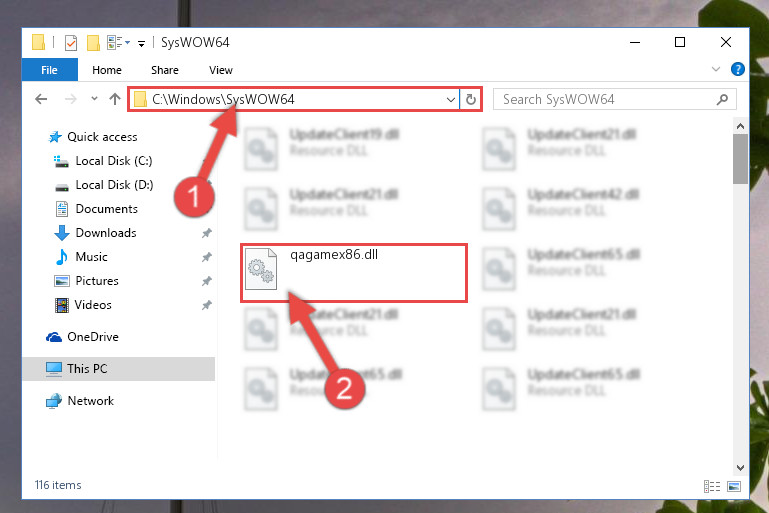Select Network in the navigation pane

(x=80, y=401)
